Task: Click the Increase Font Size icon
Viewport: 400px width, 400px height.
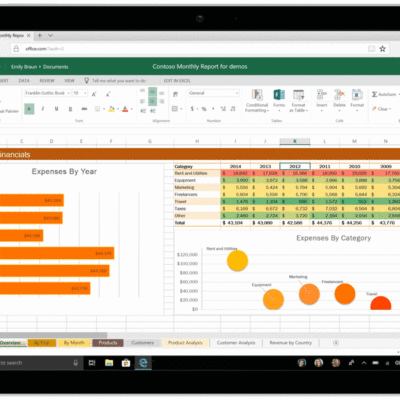Action: 94,94
